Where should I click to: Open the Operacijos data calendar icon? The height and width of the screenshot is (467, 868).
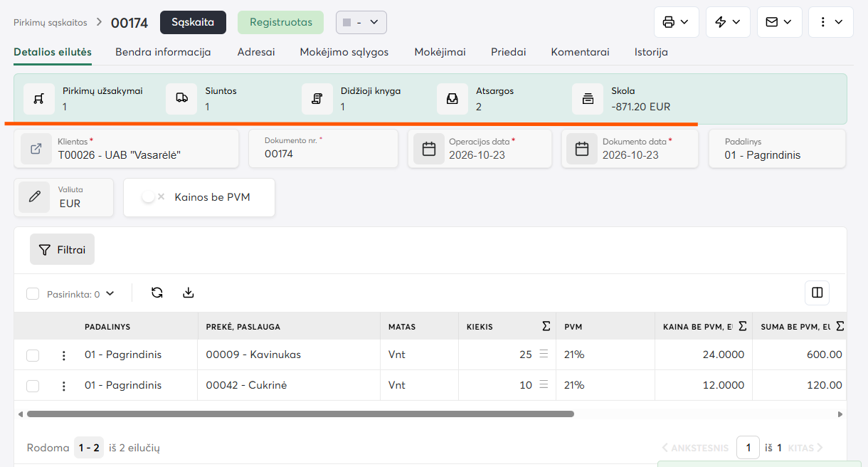coord(429,149)
